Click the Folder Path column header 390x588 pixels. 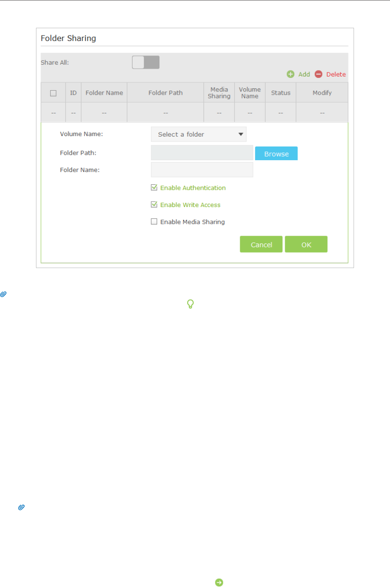coord(165,93)
